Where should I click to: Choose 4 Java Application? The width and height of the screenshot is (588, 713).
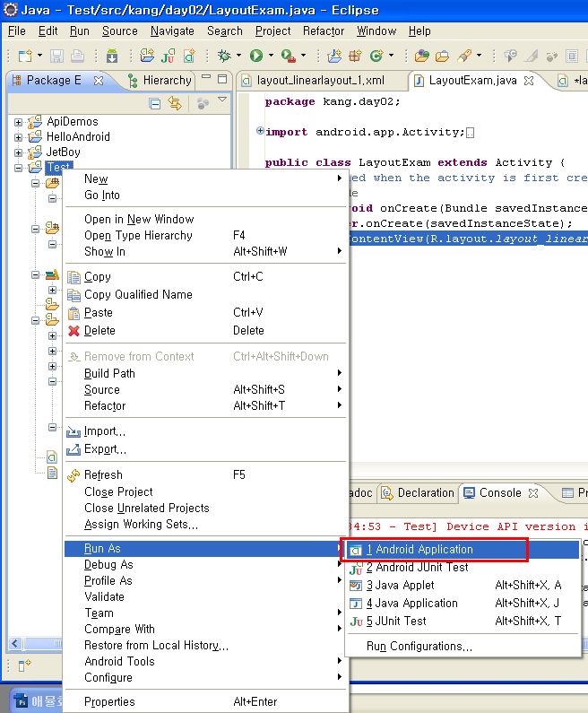pyautogui.click(x=463, y=604)
